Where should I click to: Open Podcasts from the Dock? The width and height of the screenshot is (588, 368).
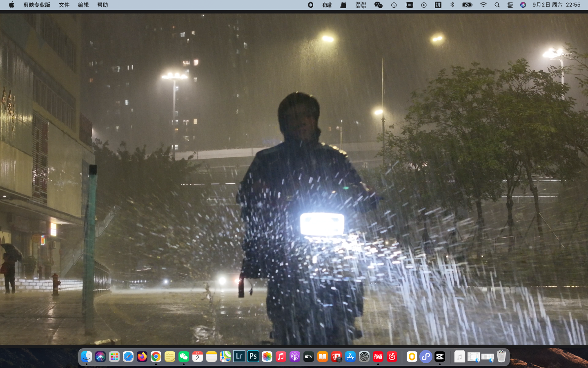tap(295, 357)
